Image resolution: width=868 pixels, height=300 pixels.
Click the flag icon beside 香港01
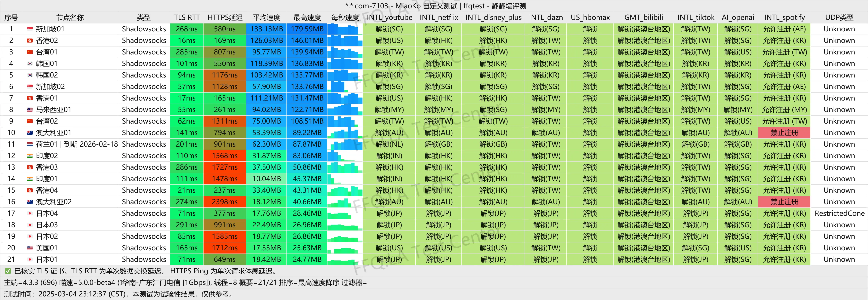[30, 98]
